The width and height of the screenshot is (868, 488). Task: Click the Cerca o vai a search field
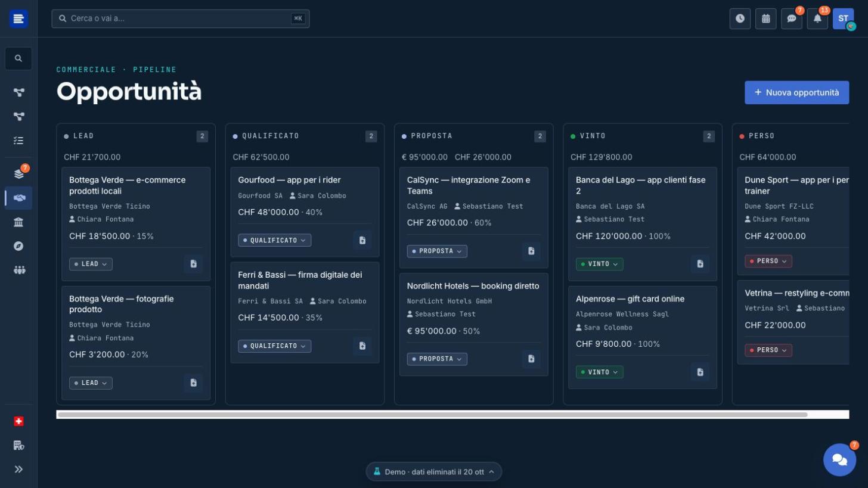(180, 18)
